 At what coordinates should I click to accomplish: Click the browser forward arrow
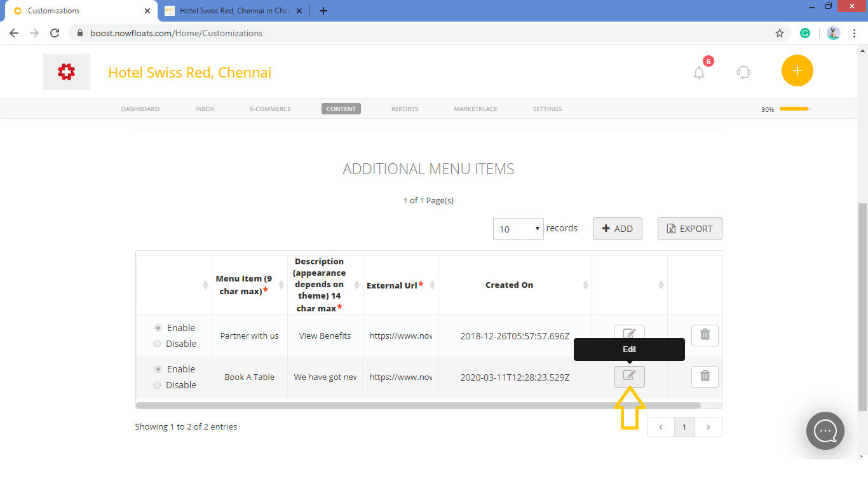click(x=34, y=33)
